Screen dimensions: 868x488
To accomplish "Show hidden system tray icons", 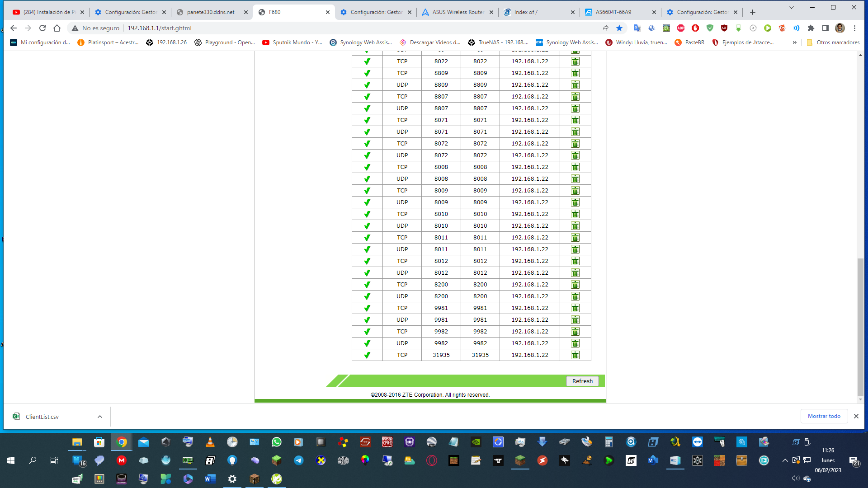I will pos(785,460).
